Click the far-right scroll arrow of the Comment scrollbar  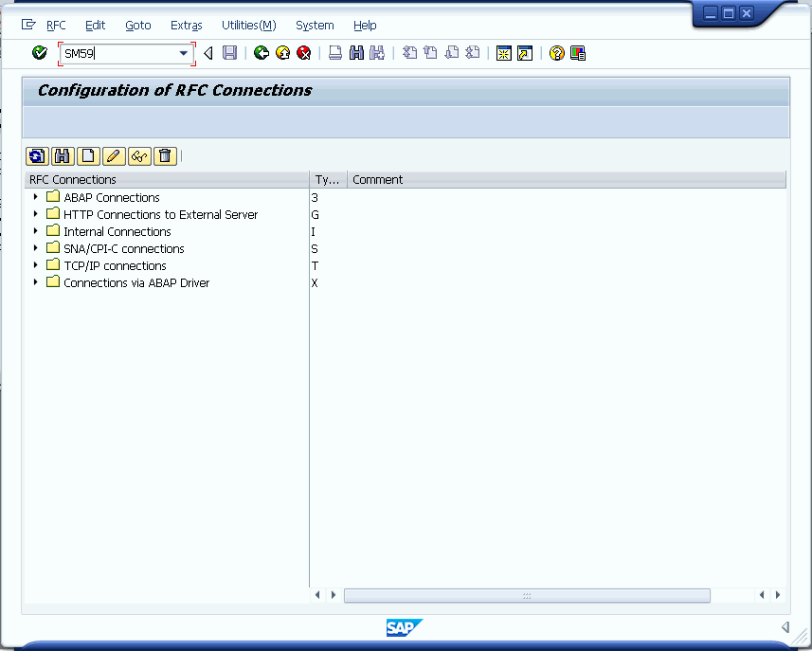(x=777, y=595)
